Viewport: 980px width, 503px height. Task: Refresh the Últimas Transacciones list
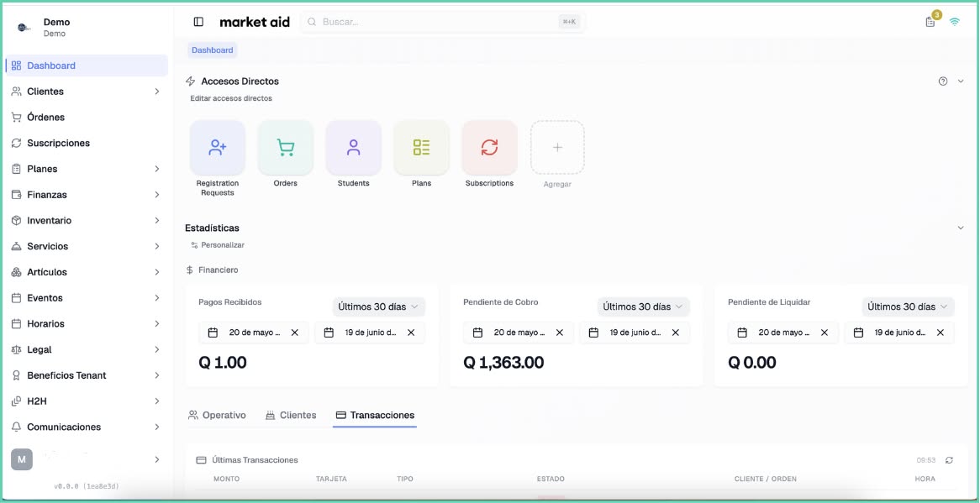950,460
